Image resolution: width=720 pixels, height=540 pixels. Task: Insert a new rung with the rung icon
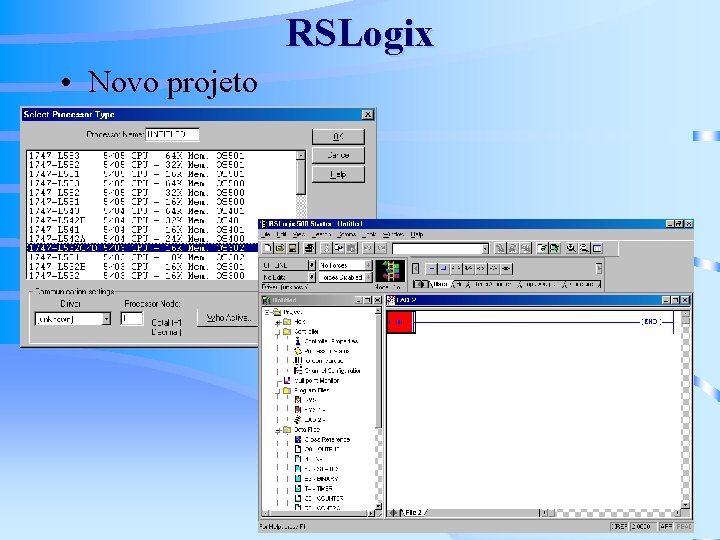(431, 268)
